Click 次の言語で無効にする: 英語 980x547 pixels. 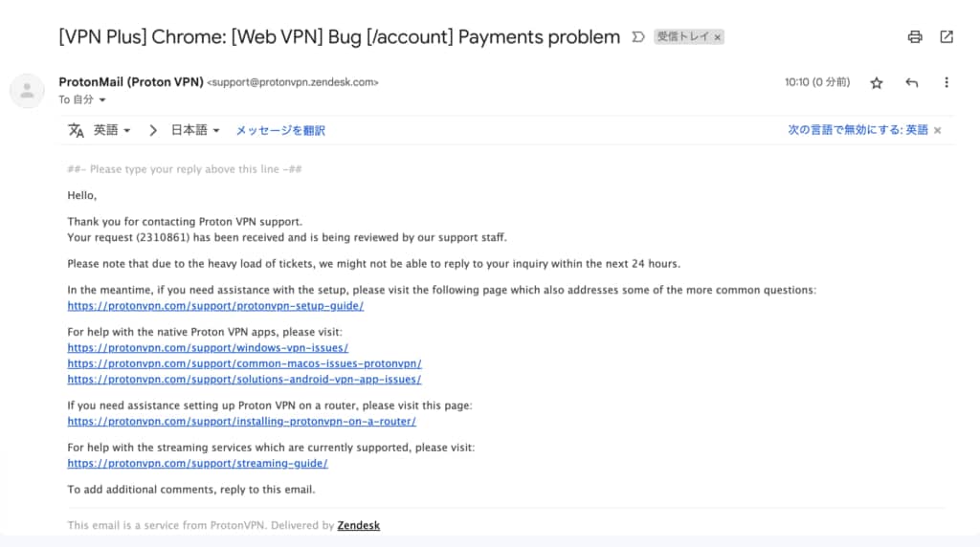857,130
